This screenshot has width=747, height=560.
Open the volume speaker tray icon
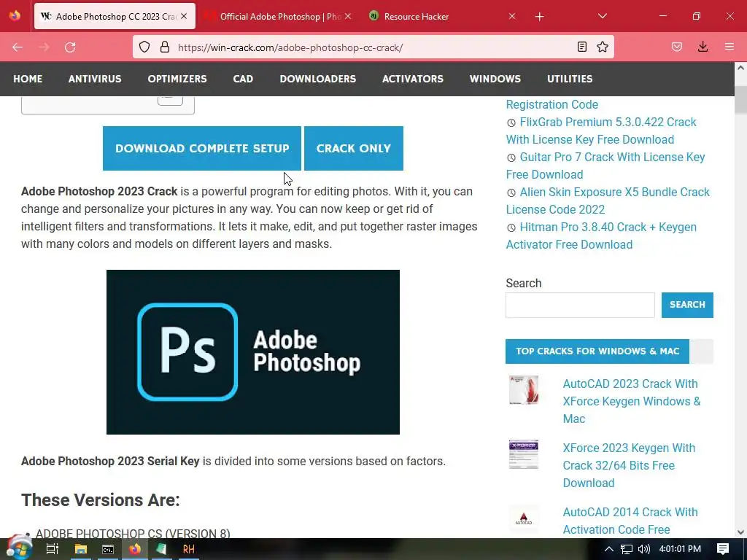(x=643, y=549)
